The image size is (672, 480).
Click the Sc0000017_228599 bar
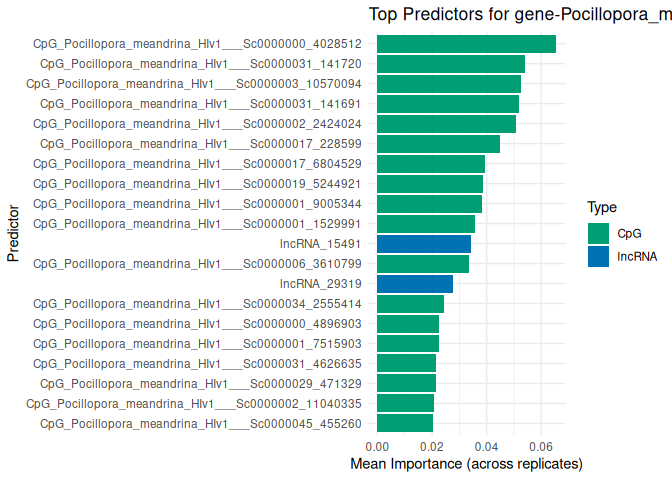coord(438,144)
